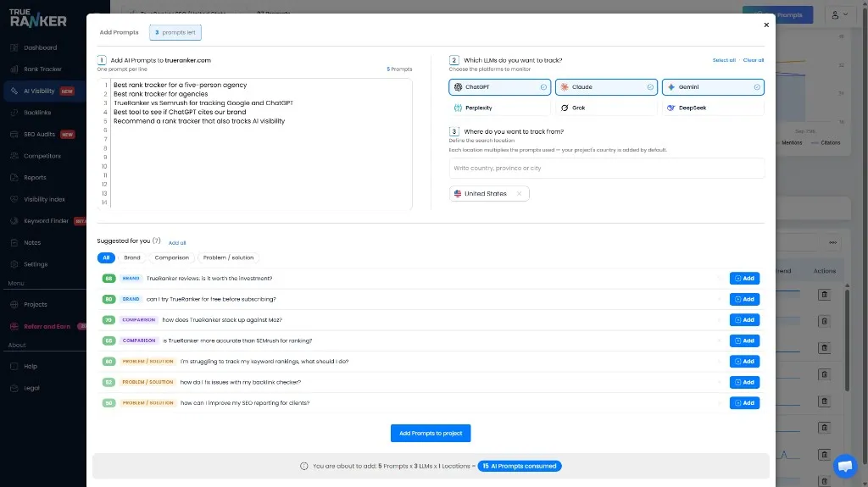Add the TrueRanker reviews prompt
This screenshot has width=868, height=487.
click(744, 279)
